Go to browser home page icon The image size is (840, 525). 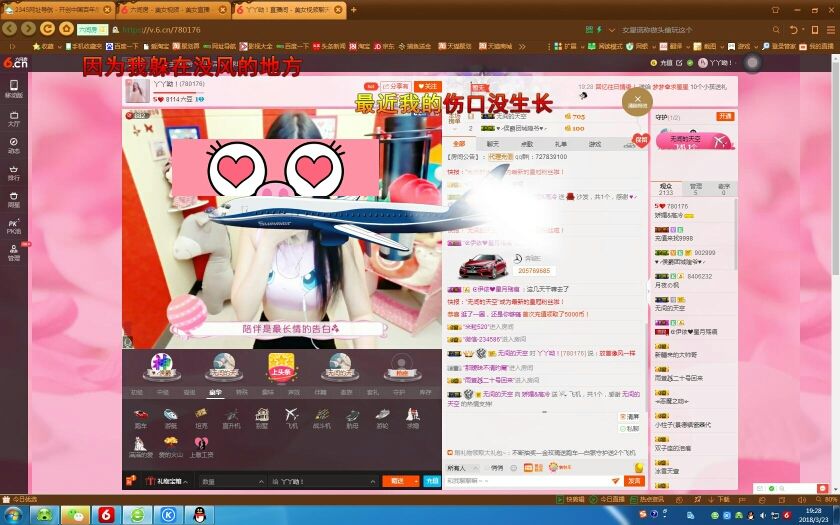(x=66, y=29)
